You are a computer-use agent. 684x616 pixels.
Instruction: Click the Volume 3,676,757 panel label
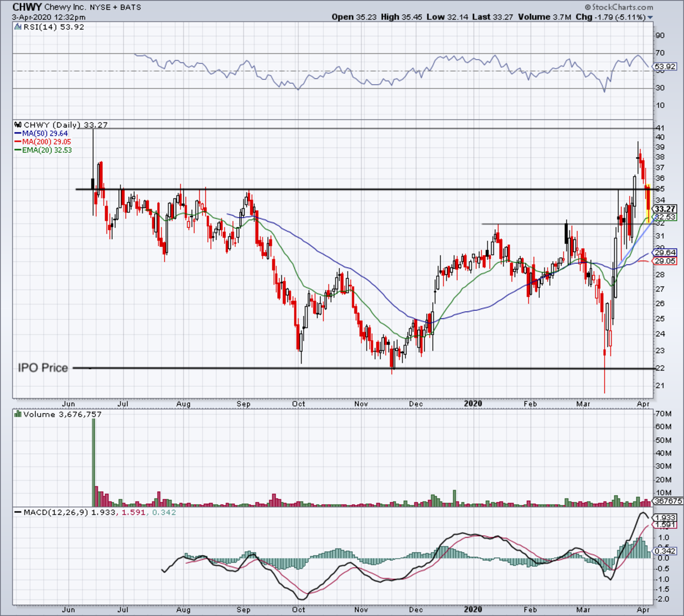pyautogui.click(x=63, y=414)
